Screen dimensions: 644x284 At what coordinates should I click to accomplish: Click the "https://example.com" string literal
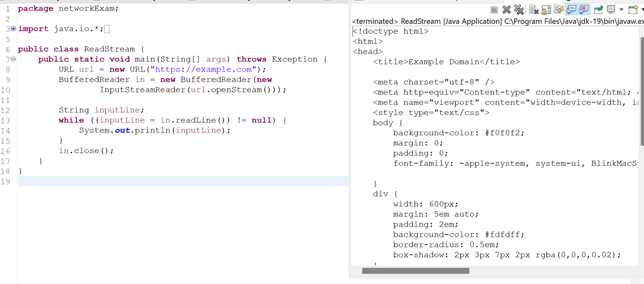pyautogui.click(x=202, y=70)
